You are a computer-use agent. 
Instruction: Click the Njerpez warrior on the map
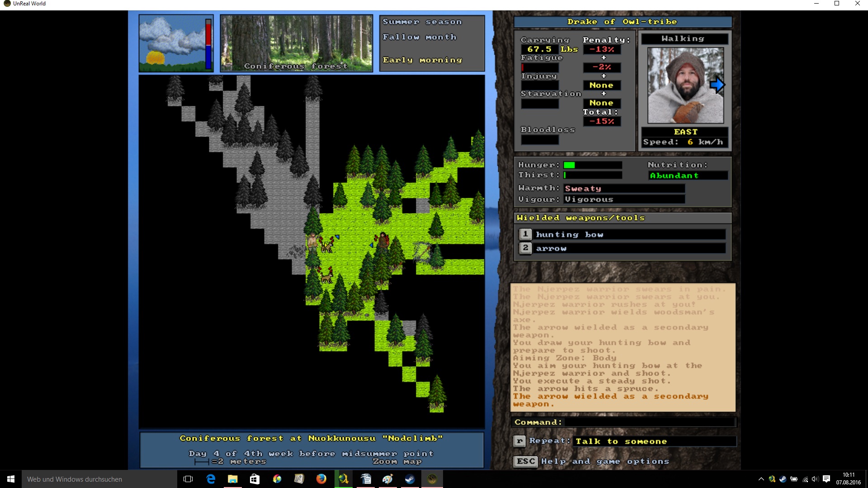pyautogui.click(x=383, y=240)
